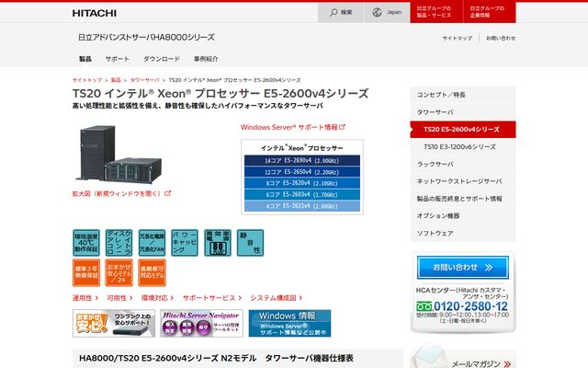Select TS10 E3-1200v6シリーズ side menu item
The height and width of the screenshot is (368, 588).
[463, 147]
